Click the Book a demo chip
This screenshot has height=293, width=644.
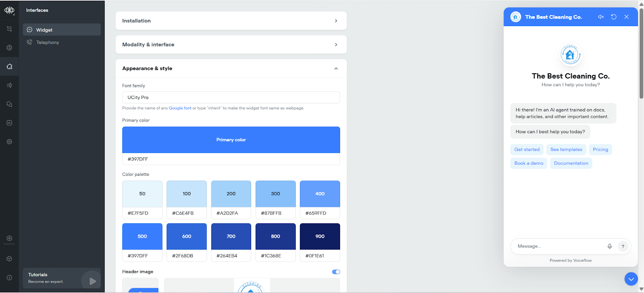tap(529, 163)
